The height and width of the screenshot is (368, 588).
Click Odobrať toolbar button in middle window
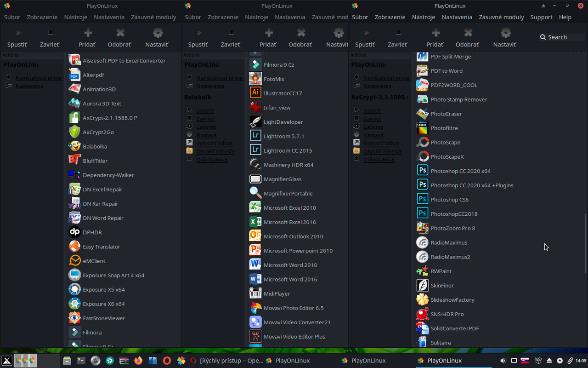300,38
